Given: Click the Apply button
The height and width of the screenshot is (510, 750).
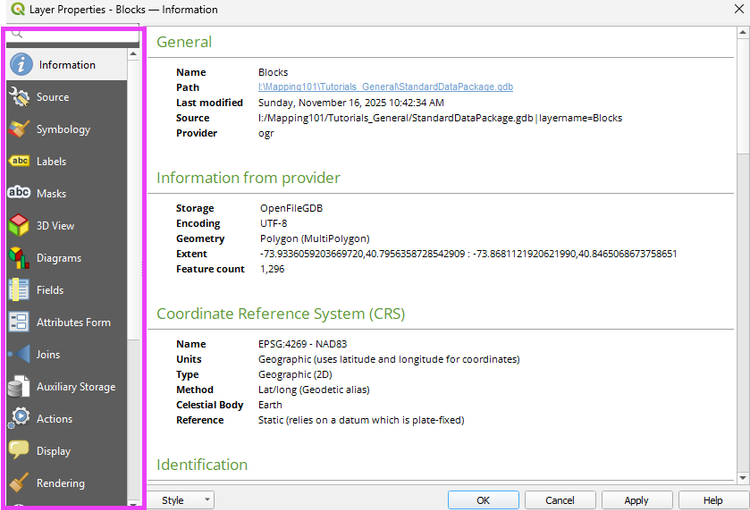Looking at the screenshot, I should 636,500.
